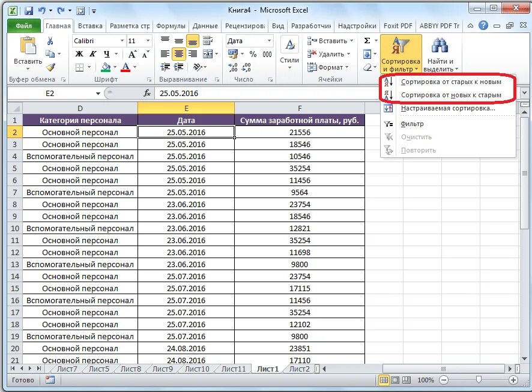This screenshot has width=532, height=392.
Task: Select the Format Painter brush icon
Action: (x=50, y=67)
